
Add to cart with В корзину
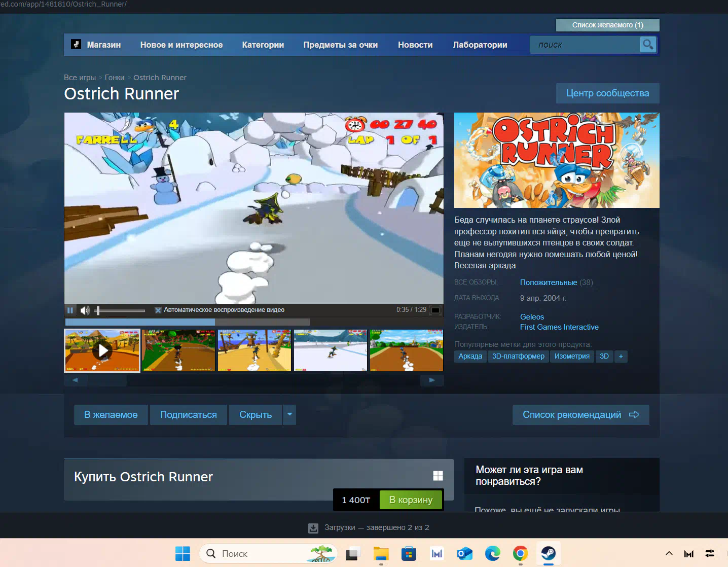click(x=411, y=500)
